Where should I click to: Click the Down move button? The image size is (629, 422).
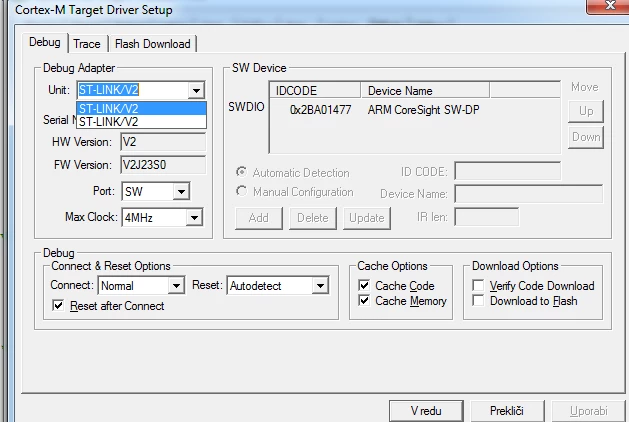(x=586, y=137)
